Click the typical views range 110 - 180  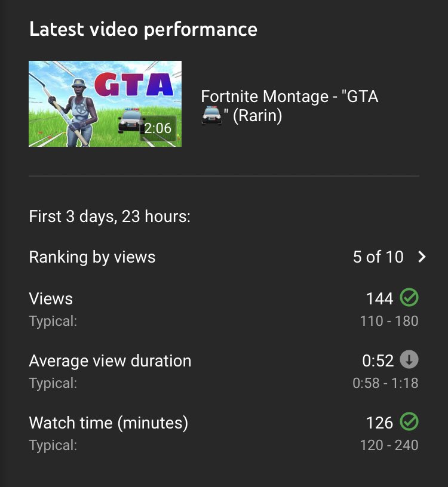(389, 321)
